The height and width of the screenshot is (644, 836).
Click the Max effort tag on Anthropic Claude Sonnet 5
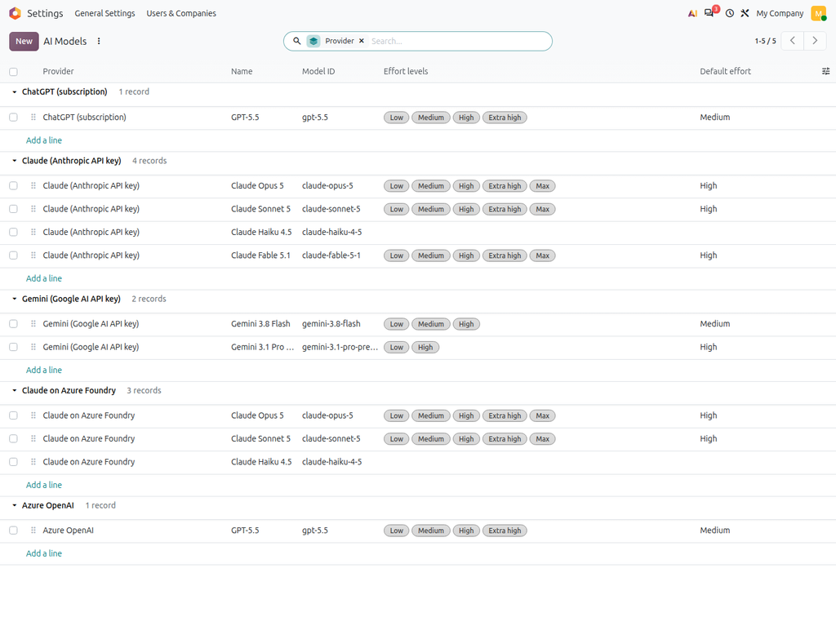542,210
